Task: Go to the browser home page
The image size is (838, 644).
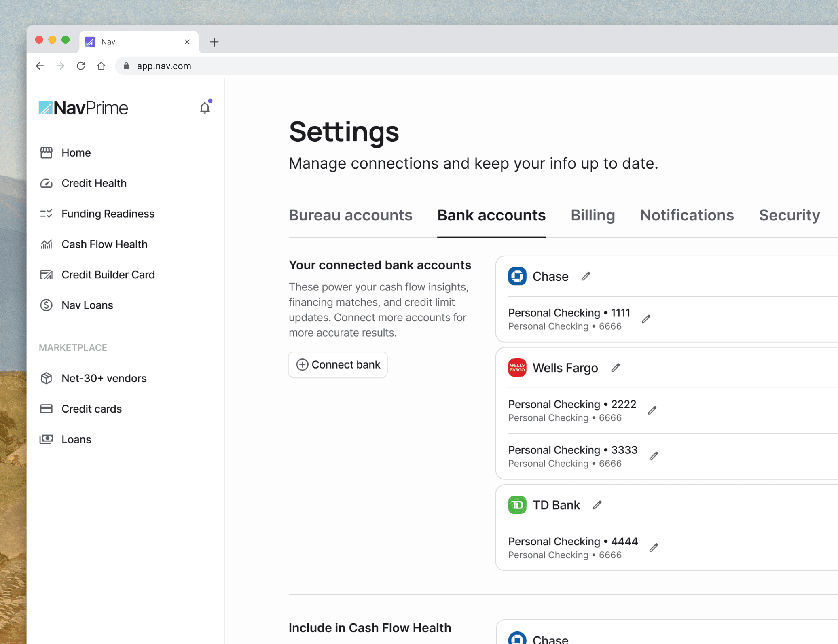Action: [x=102, y=66]
